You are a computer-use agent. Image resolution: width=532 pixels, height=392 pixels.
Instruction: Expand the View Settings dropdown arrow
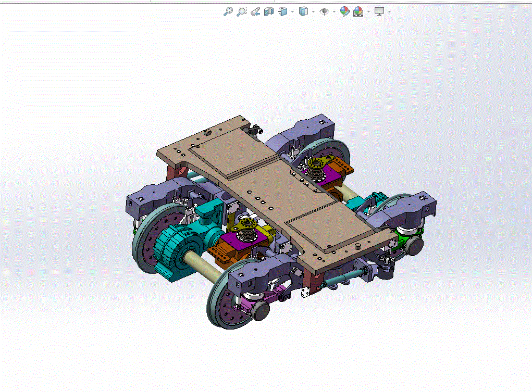389,12
